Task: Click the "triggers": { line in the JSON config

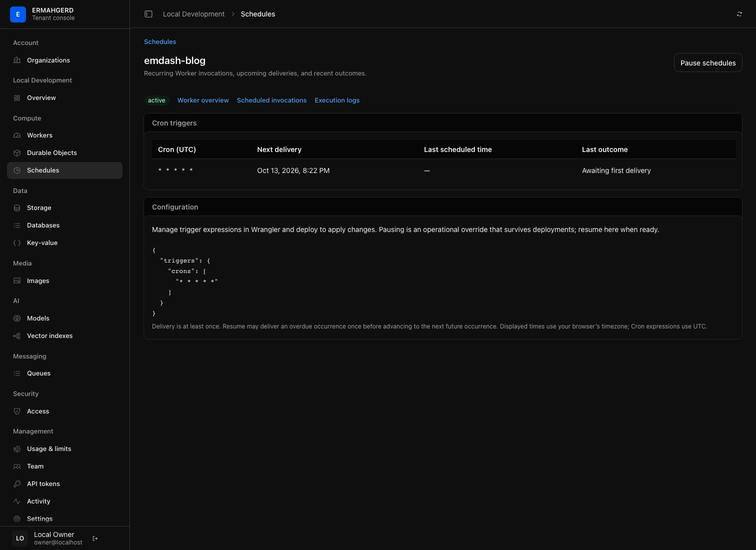Action: point(185,260)
